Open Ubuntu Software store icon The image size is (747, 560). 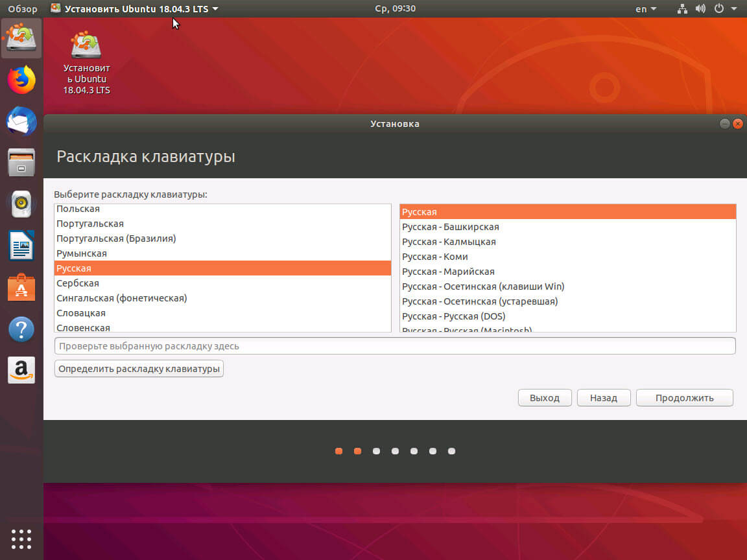[x=21, y=287]
